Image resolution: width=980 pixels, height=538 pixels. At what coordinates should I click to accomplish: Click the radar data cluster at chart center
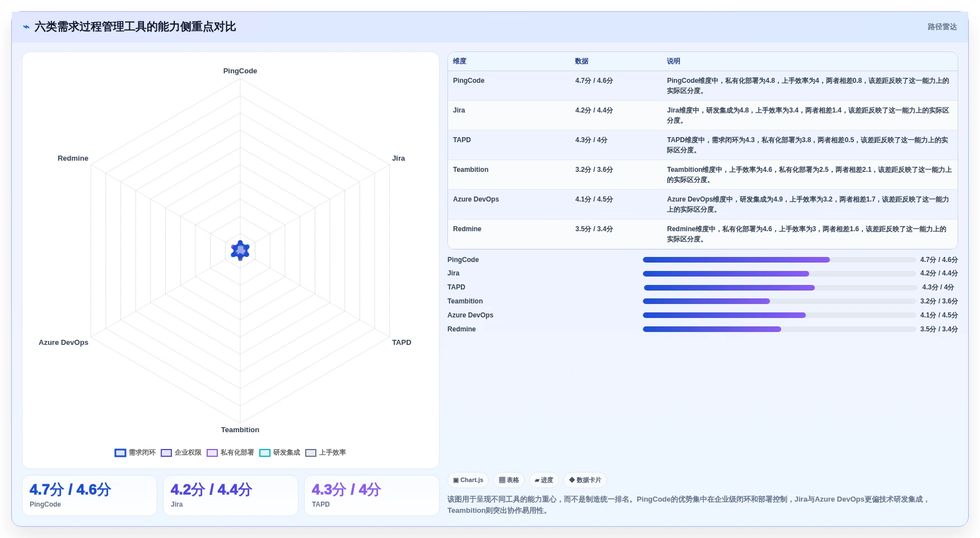click(240, 250)
